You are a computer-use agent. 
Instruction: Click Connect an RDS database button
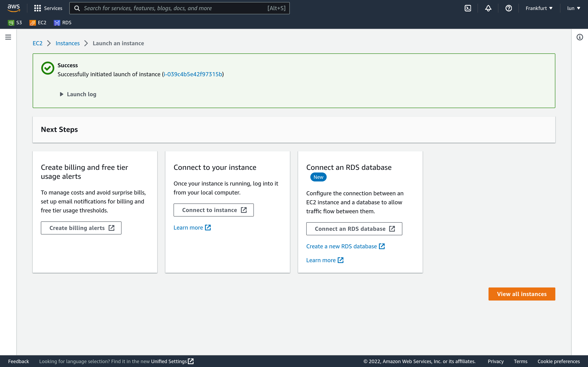click(354, 228)
